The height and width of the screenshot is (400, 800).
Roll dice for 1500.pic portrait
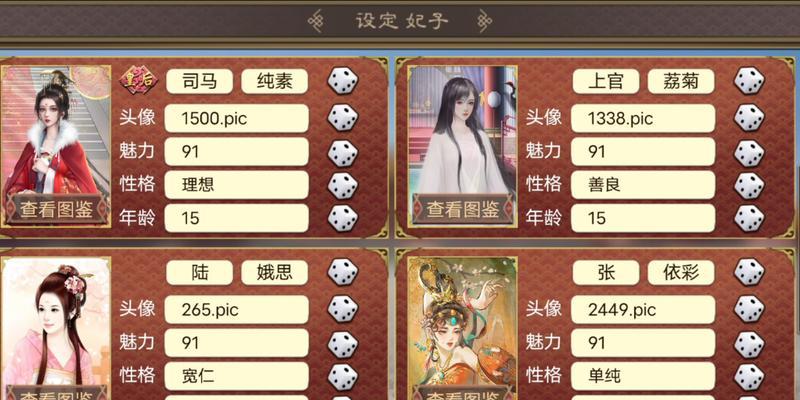[x=342, y=118]
